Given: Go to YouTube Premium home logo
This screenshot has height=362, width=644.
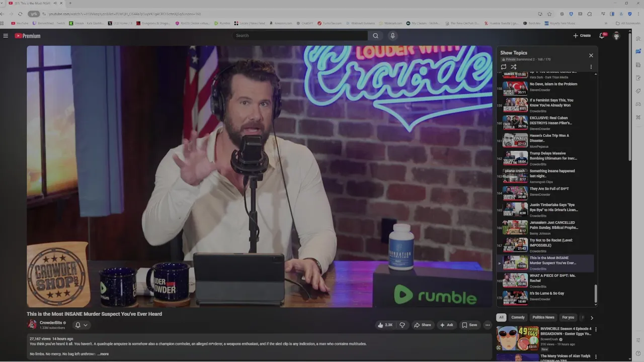Looking at the screenshot, I should (x=27, y=36).
